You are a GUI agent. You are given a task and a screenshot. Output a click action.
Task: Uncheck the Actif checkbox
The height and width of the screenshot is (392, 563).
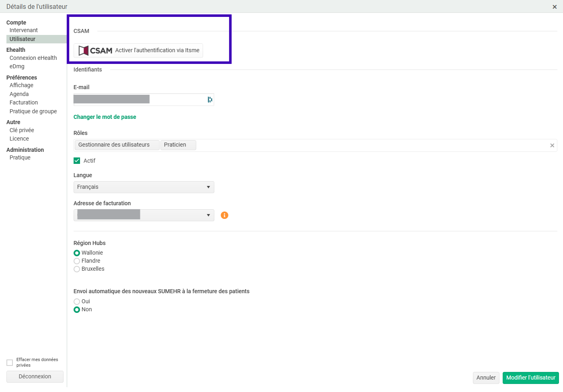click(77, 161)
